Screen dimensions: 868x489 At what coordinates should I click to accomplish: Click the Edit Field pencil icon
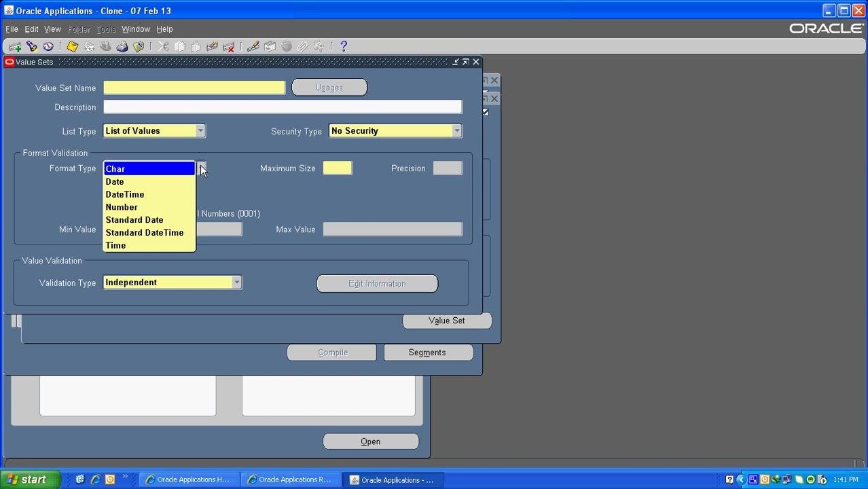point(253,47)
